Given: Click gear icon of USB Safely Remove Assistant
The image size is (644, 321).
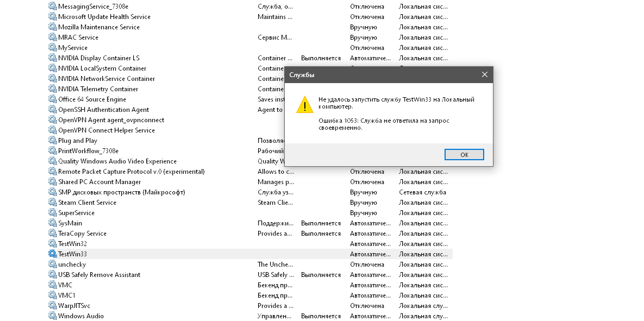Looking at the screenshot, I should click(x=52, y=275).
